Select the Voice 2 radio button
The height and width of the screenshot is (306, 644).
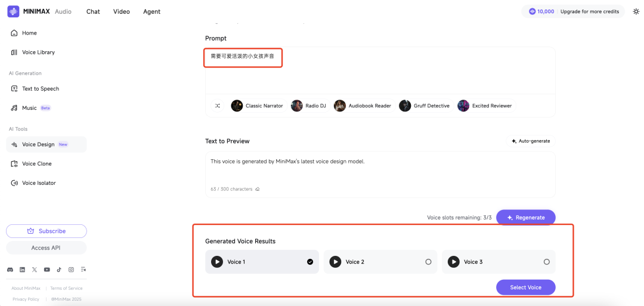click(x=428, y=262)
